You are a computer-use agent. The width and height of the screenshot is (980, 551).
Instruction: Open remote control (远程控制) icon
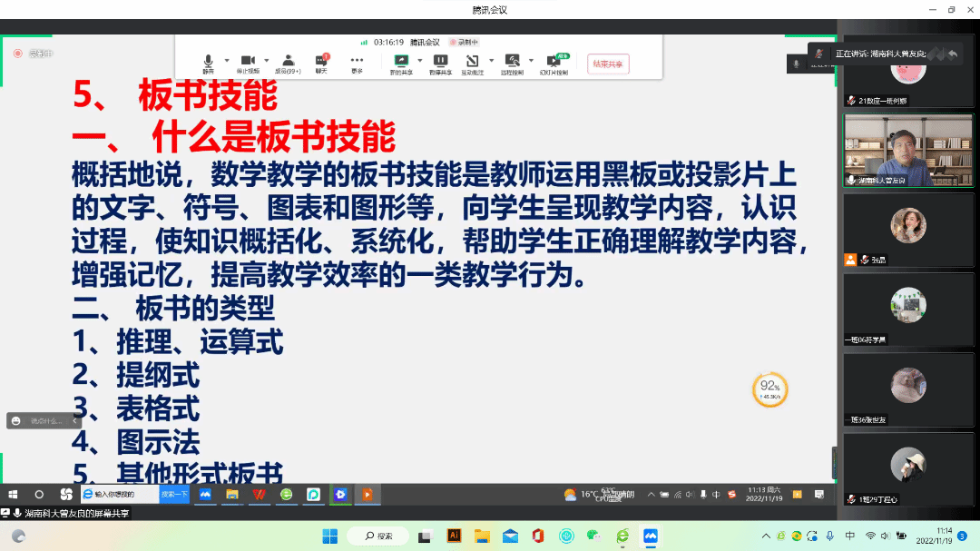pyautogui.click(x=512, y=63)
